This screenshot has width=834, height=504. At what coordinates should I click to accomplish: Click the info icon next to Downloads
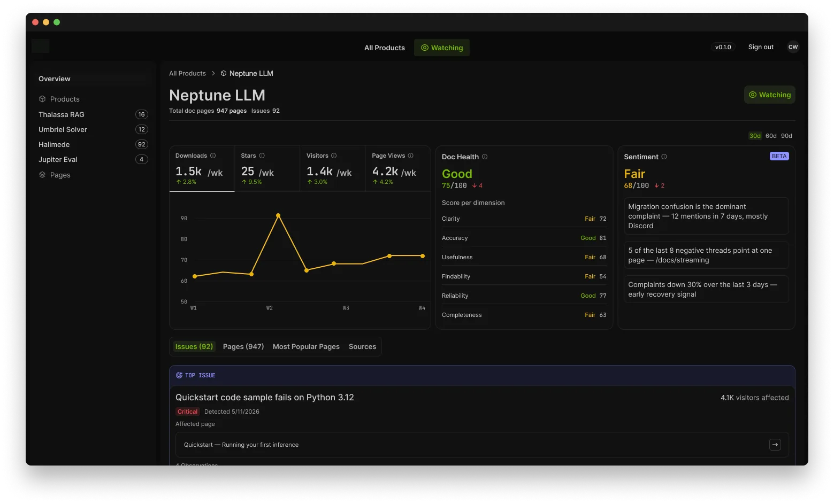click(213, 156)
